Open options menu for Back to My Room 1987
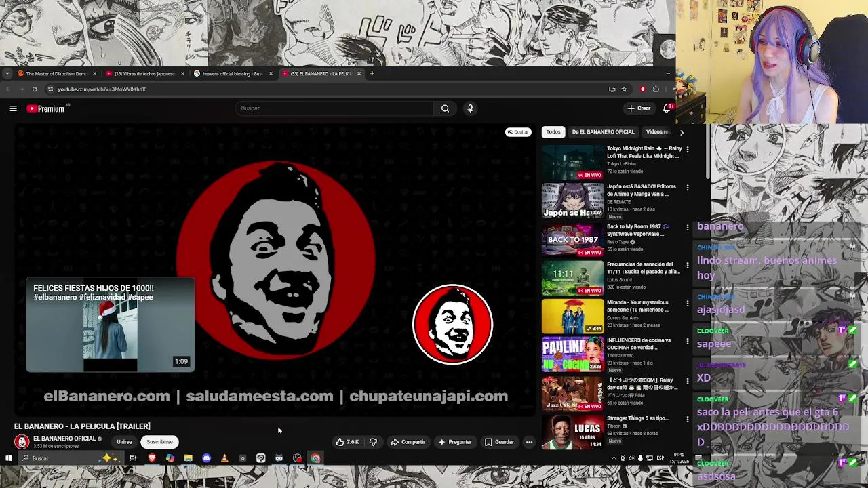 [687, 228]
